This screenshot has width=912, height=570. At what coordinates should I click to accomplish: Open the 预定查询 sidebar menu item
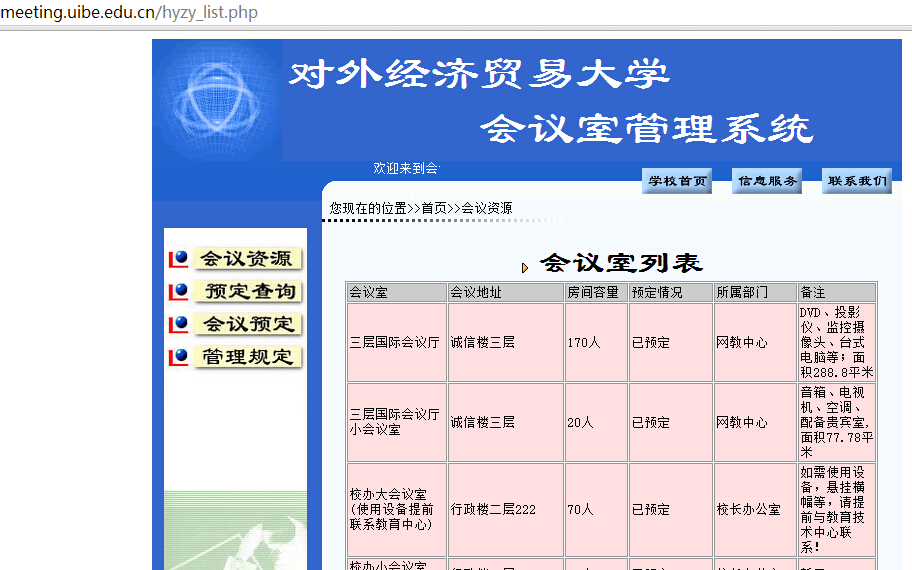(248, 291)
